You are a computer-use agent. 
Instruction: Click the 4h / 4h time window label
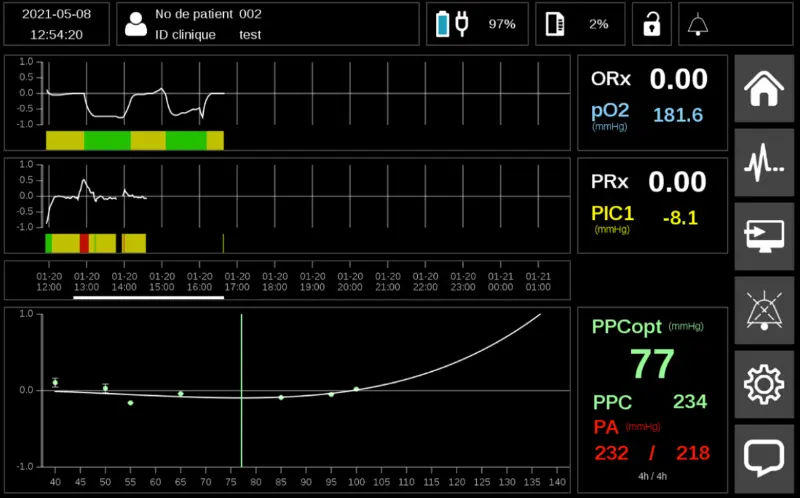653,475
